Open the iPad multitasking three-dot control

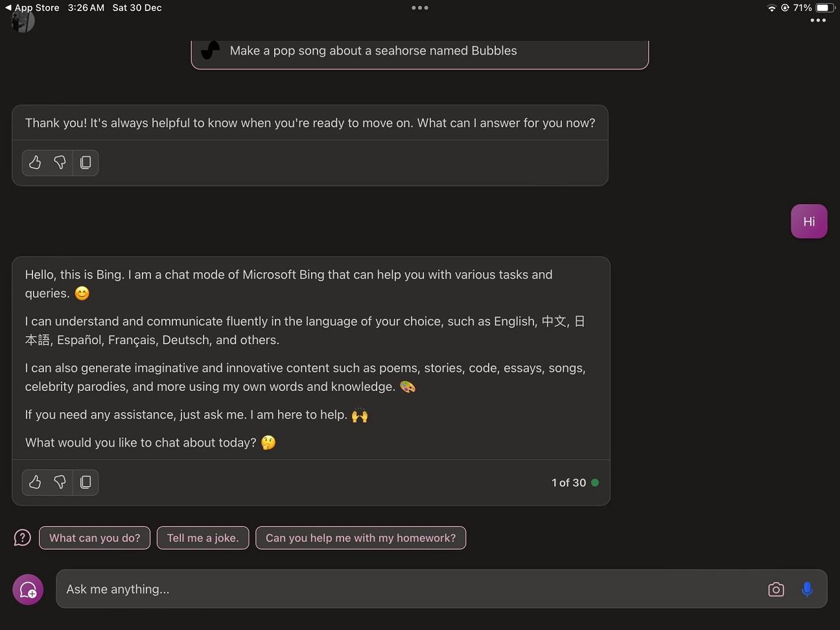pyautogui.click(x=420, y=8)
